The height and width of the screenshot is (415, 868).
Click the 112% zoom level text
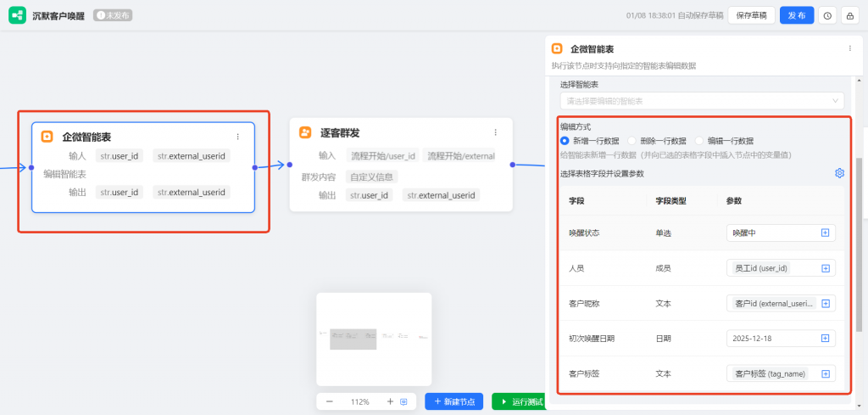359,401
